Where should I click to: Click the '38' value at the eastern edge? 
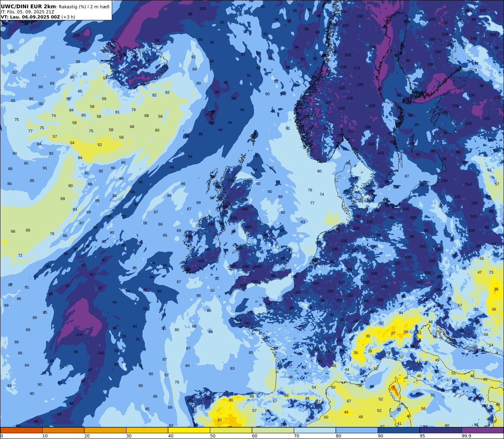[496, 289]
